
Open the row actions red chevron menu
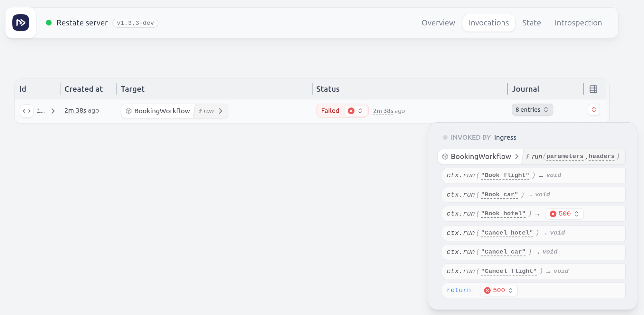tap(594, 110)
